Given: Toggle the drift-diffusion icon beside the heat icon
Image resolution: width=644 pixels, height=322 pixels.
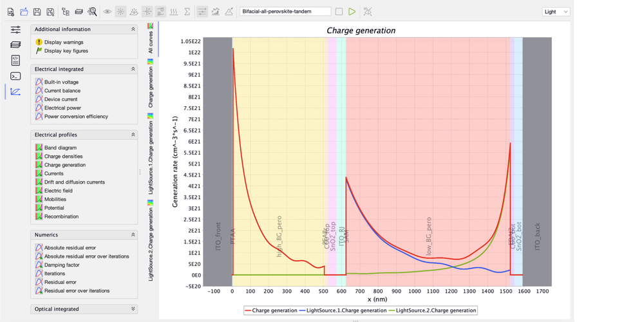Looking at the screenshot, I should [x=160, y=12].
